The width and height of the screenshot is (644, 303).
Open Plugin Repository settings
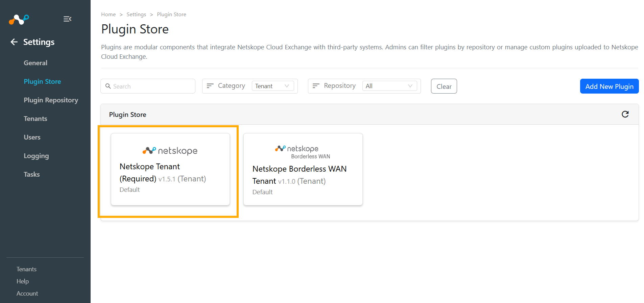pyautogui.click(x=51, y=100)
